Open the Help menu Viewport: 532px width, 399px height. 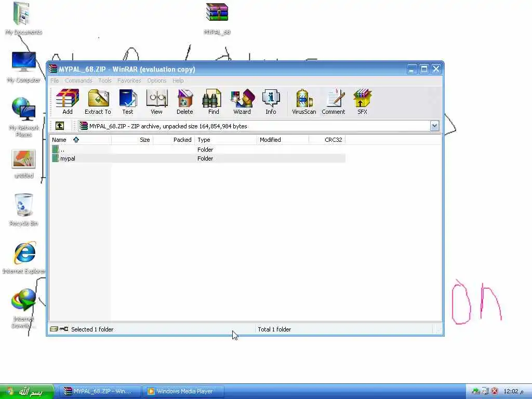pos(178,81)
